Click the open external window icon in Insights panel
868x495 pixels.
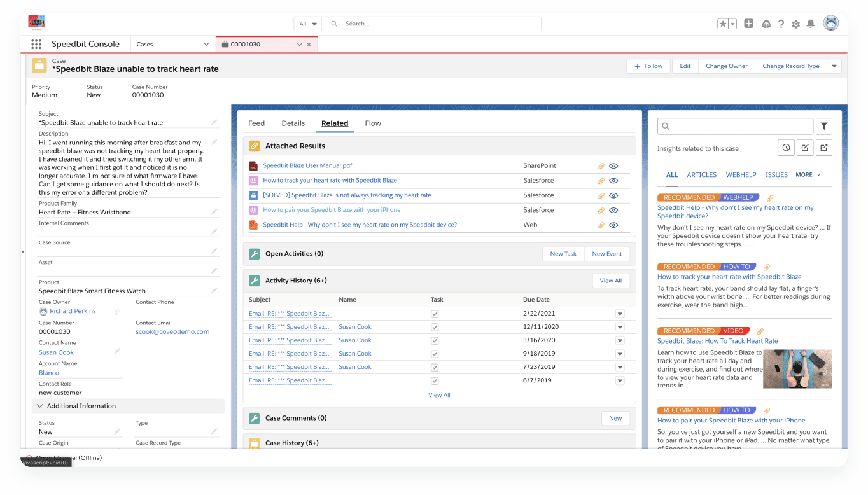[824, 148]
